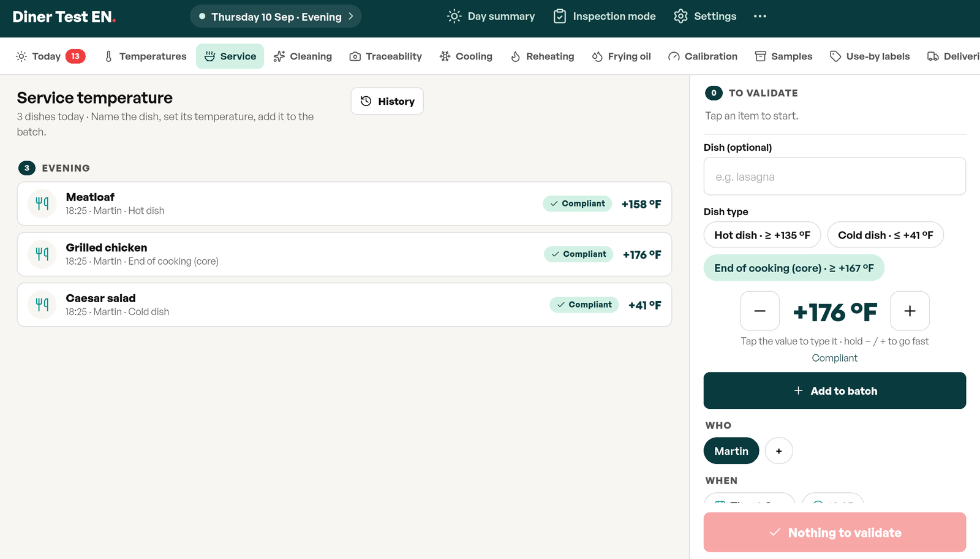Select the Cold dish type option
Image resolution: width=980 pixels, height=559 pixels.
click(x=886, y=235)
